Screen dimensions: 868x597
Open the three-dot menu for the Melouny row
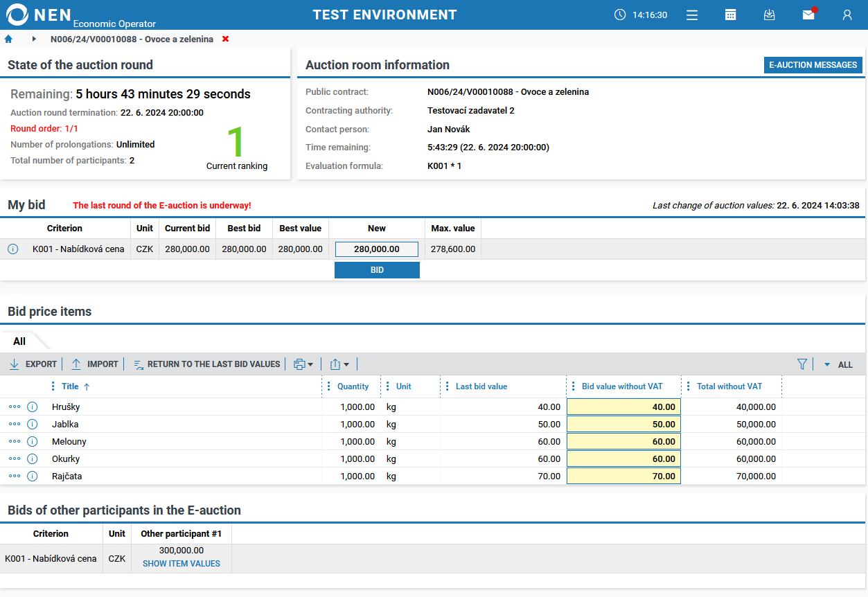tap(15, 442)
